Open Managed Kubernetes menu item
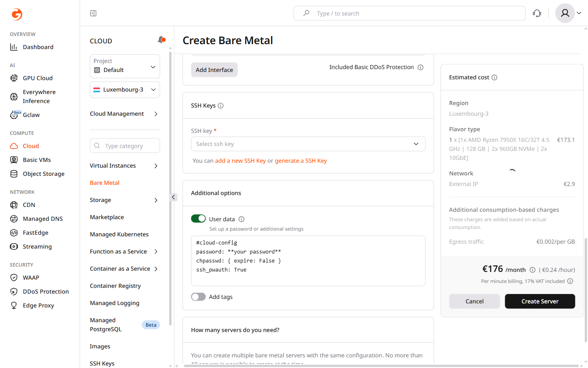The image size is (588, 368). (x=119, y=234)
